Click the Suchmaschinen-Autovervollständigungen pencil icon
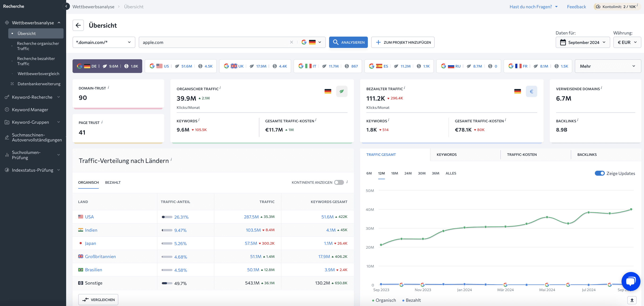Viewport: 644px width, 306px height. click(x=7, y=137)
